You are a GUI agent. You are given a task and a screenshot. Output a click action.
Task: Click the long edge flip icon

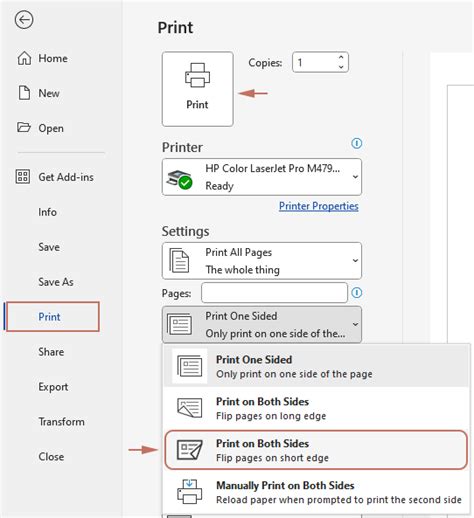pos(189,408)
